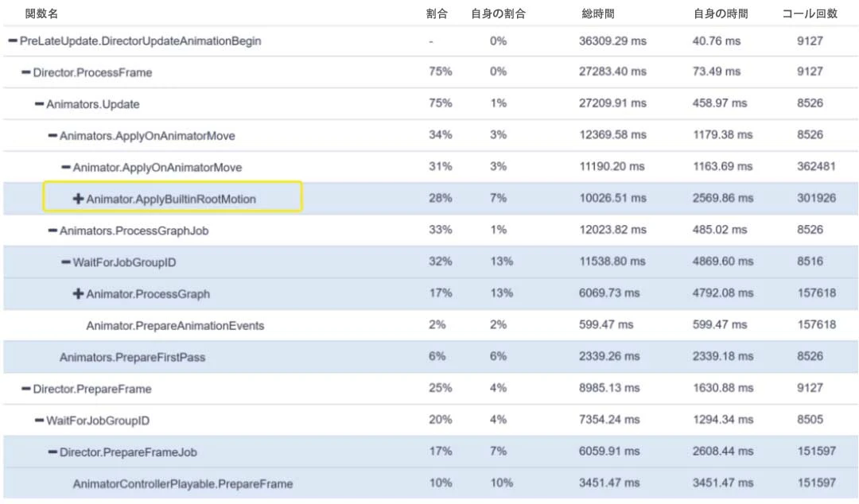859x504 pixels.
Task: Collapse the Animators.ProcessGraphJob node
Action: click(x=52, y=231)
